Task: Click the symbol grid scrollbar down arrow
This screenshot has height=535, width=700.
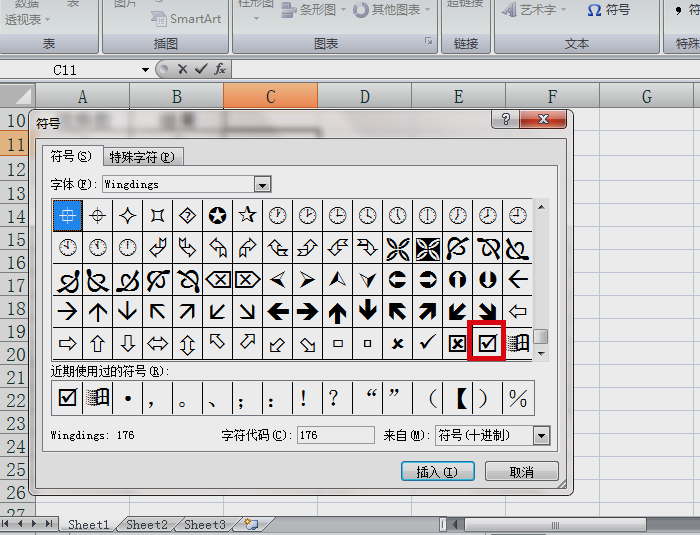Action: click(x=541, y=353)
